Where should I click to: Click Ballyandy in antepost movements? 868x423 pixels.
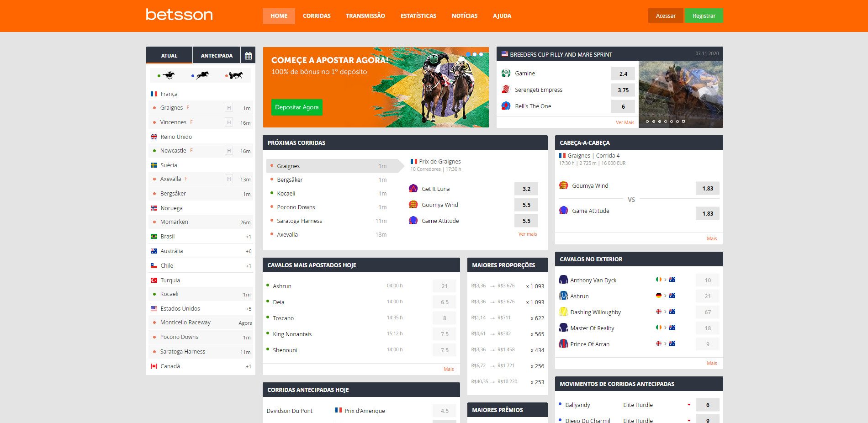577,405
